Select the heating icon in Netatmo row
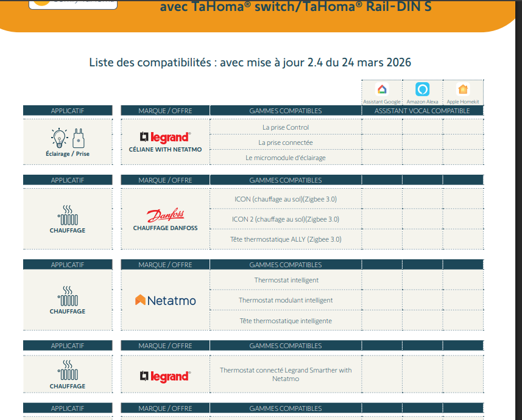 pyautogui.click(x=68, y=297)
